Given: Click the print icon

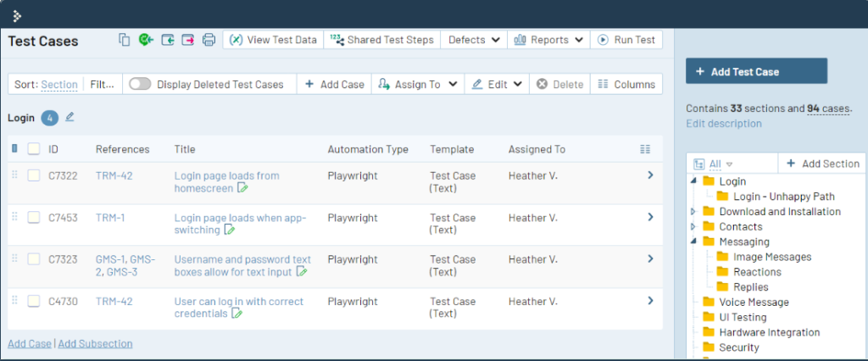Looking at the screenshot, I should coord(209,40).
